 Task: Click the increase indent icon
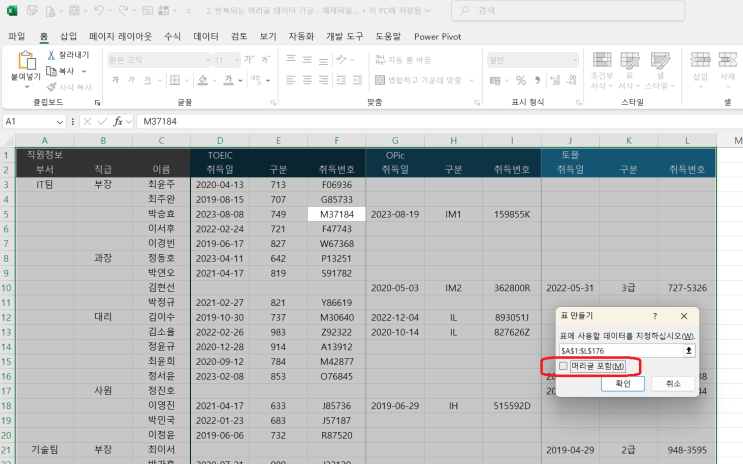point(357,80)
